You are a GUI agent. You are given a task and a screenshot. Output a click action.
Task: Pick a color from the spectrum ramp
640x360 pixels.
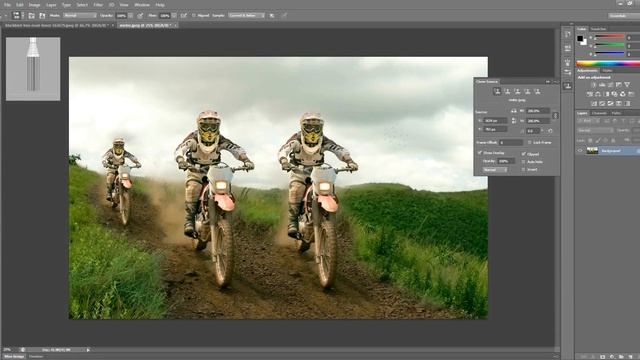click(x=608, y=64)
